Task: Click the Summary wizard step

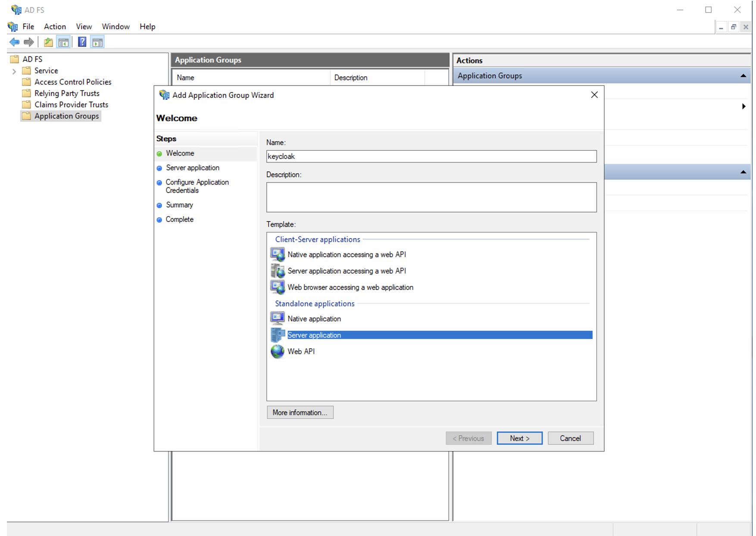Action: [x=179, y=205]
